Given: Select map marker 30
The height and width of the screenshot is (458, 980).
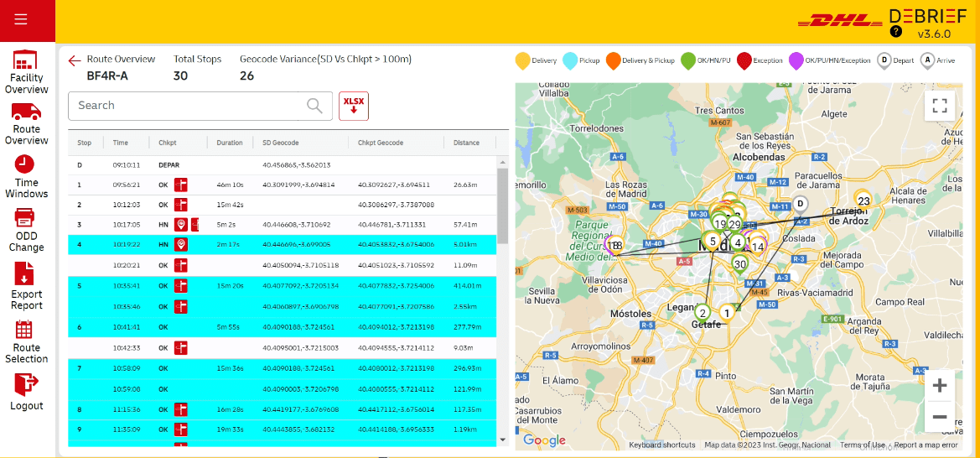Looking at the screenshot, I should 740,265.
